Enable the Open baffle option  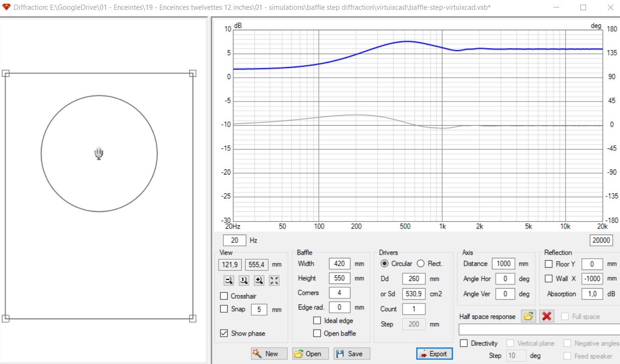317,333
